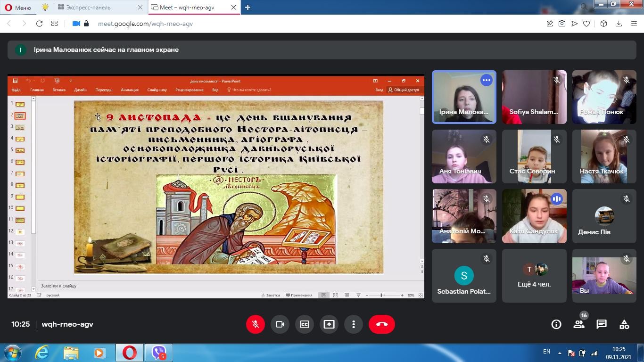Add page to bookmarks heart icon
The height and width of the screenshot is (362, 644).
pyautogui.click(x=586, y=24)
